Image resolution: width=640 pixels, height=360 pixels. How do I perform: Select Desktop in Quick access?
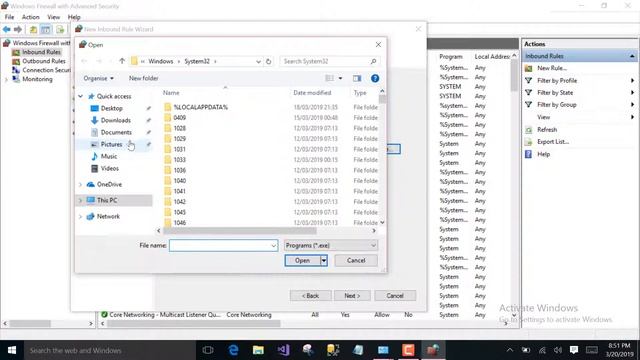(x=111, y=109)
